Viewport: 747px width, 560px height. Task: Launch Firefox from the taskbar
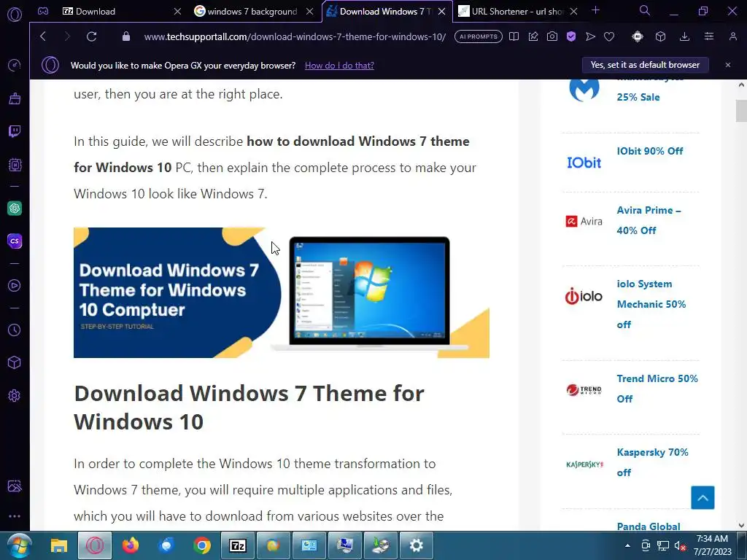[x=131, y=545]
